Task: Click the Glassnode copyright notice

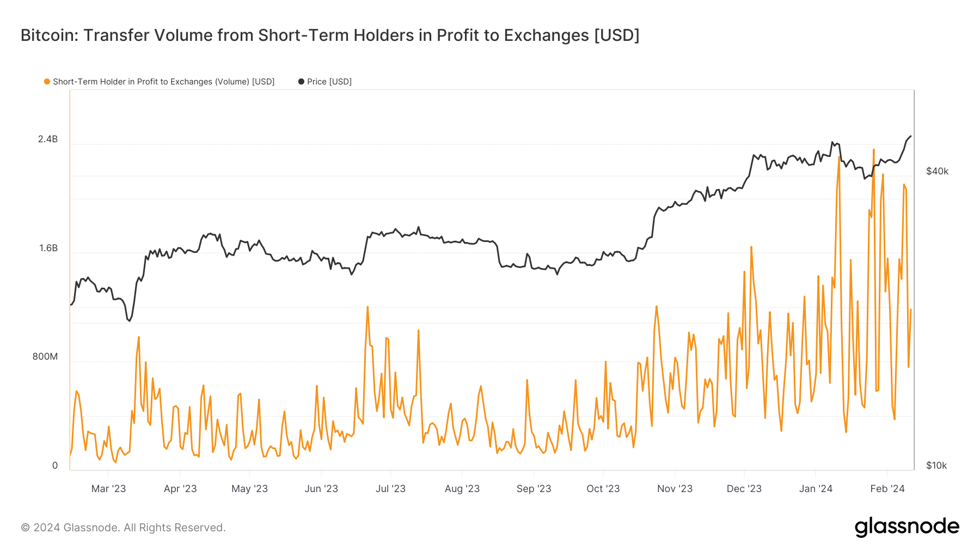Action: [x=123, y=527]
